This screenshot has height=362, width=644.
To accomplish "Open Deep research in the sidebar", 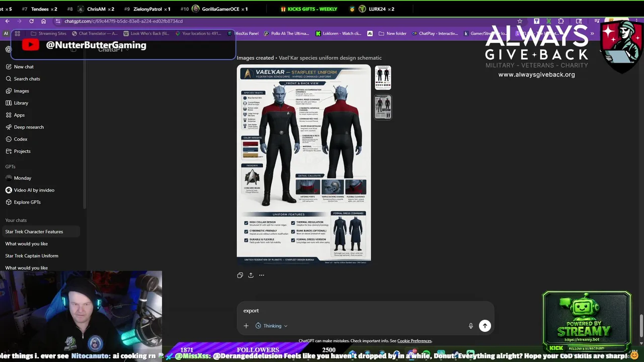I will 25,127.
